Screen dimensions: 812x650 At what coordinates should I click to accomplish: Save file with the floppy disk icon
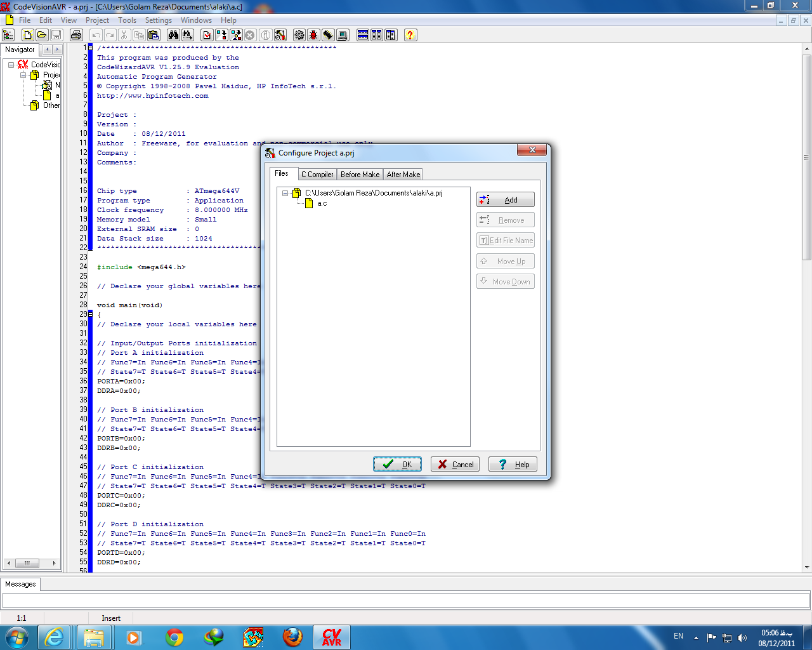point(56,35)
